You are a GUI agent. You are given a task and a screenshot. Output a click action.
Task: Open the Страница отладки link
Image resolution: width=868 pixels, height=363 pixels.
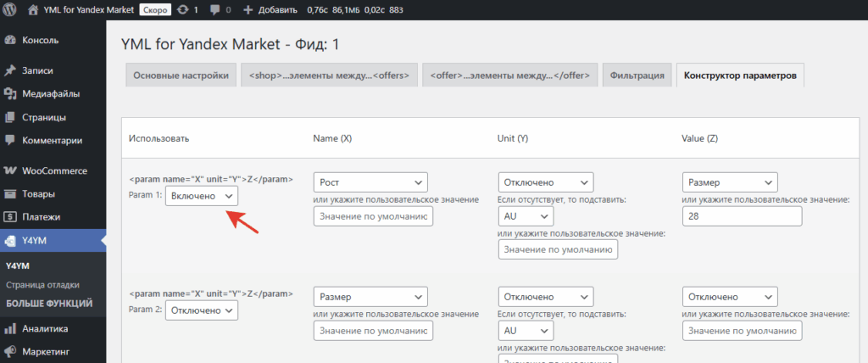[42, 284]
